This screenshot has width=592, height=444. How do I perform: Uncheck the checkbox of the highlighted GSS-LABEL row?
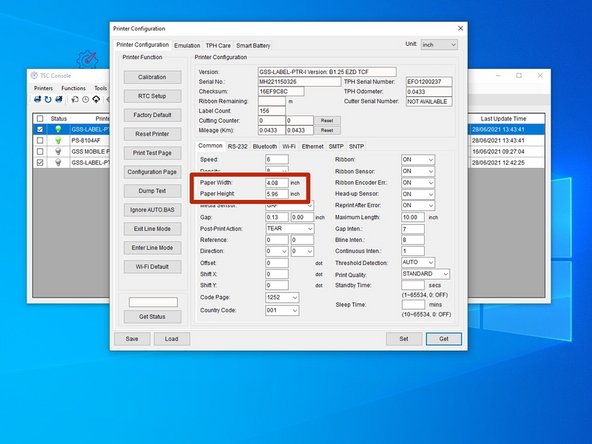(x=40, y=129)
